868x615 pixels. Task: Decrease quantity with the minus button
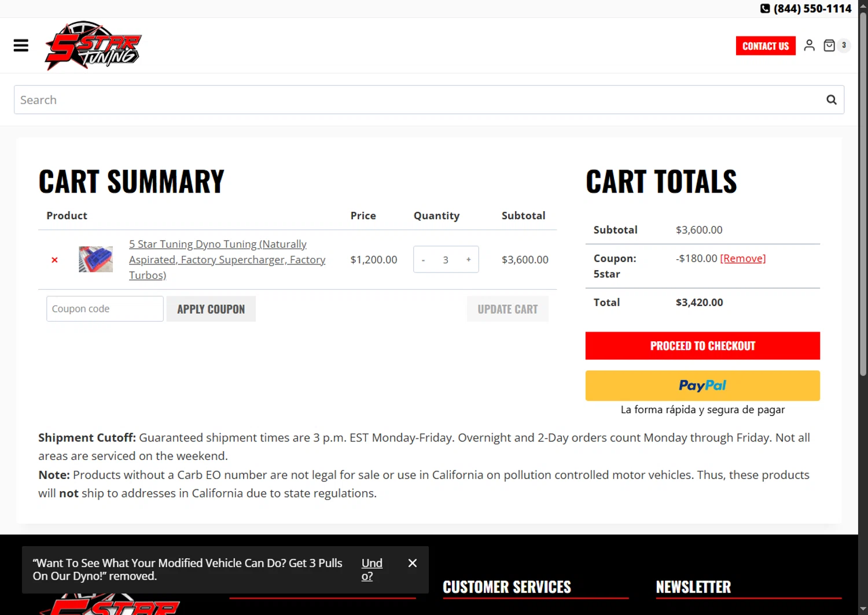coord(423,260)
